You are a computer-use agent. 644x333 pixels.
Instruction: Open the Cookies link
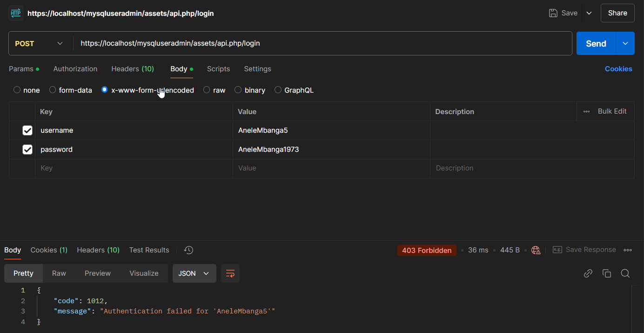click(618, 69)
